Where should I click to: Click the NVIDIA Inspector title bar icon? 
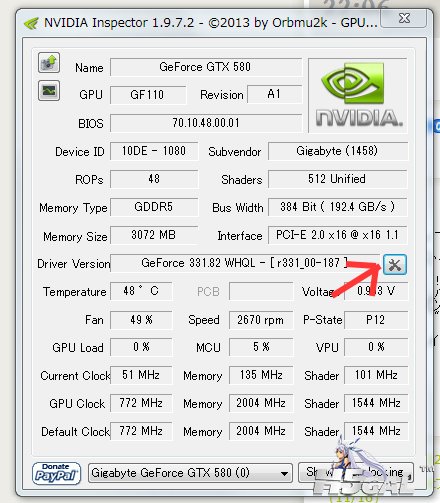(31, 23)
